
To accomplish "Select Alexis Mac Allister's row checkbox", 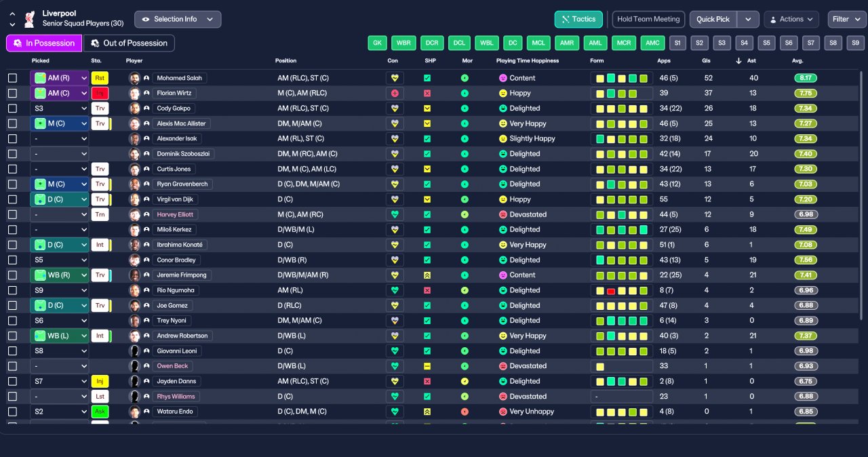I will pyautogui.click(x=12, y=123).
